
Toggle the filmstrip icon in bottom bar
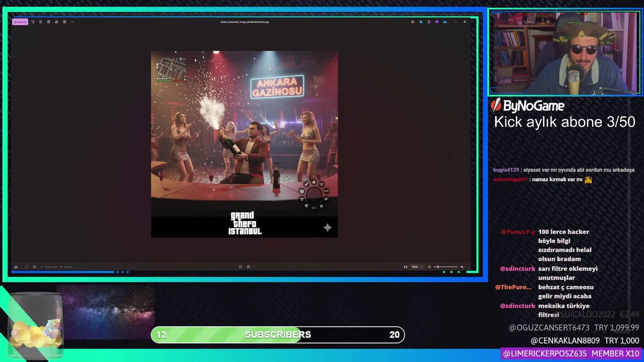16,267
